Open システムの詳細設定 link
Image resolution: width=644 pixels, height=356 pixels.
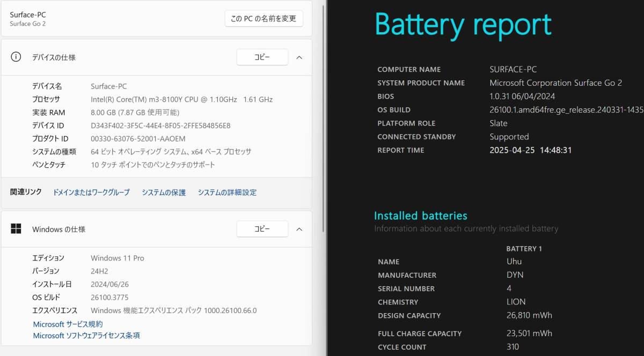(227, 192)
